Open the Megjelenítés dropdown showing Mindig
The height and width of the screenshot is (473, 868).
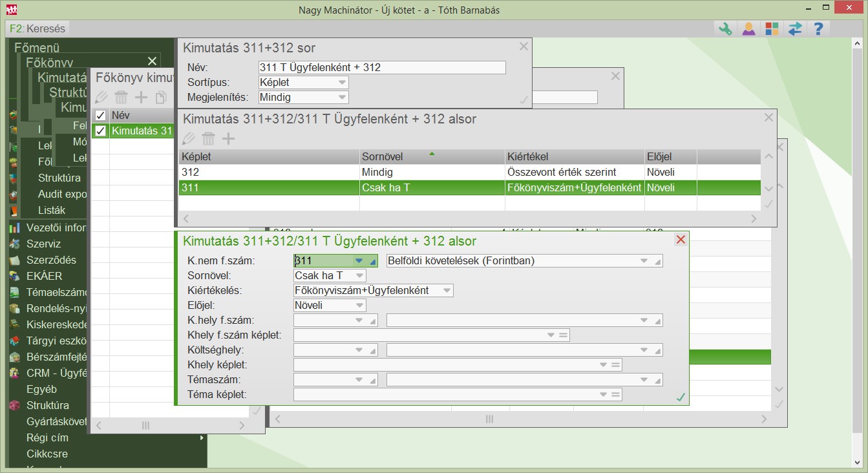coord(303,97)
